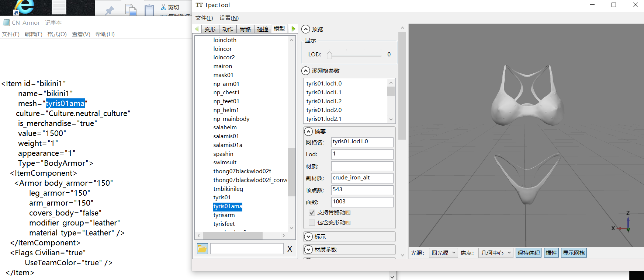Viewport: 644px width, 280px height.
Task: Collapse the 摘要 section
Action: click(308, 132)
